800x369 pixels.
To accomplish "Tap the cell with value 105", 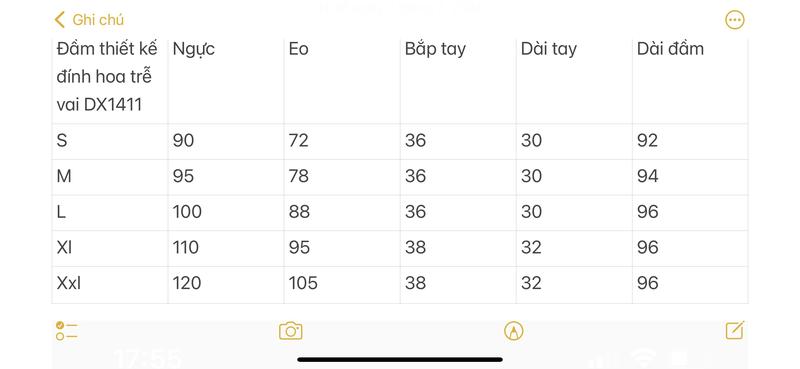I will coord(342,284).
